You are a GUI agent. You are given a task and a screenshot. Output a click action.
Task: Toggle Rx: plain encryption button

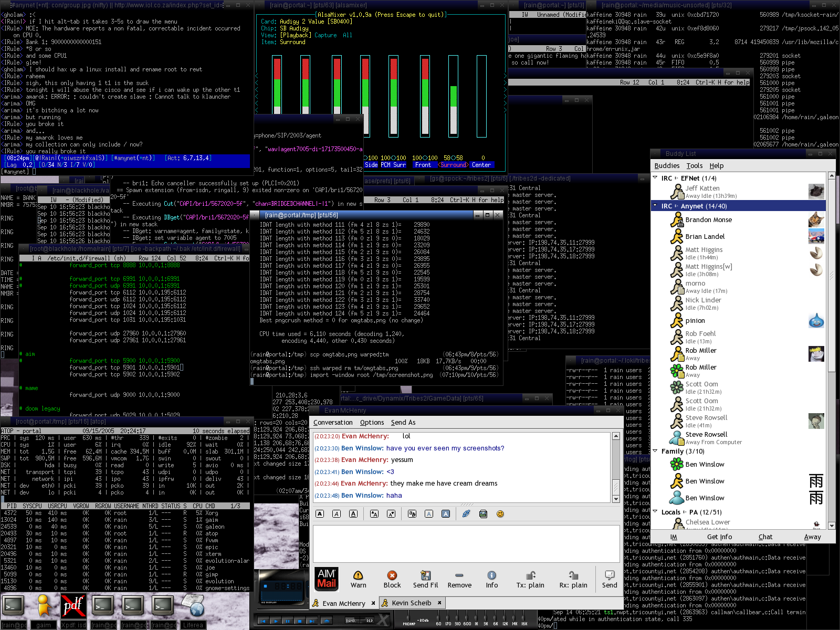pyautogui.click(x=573, y=580)
